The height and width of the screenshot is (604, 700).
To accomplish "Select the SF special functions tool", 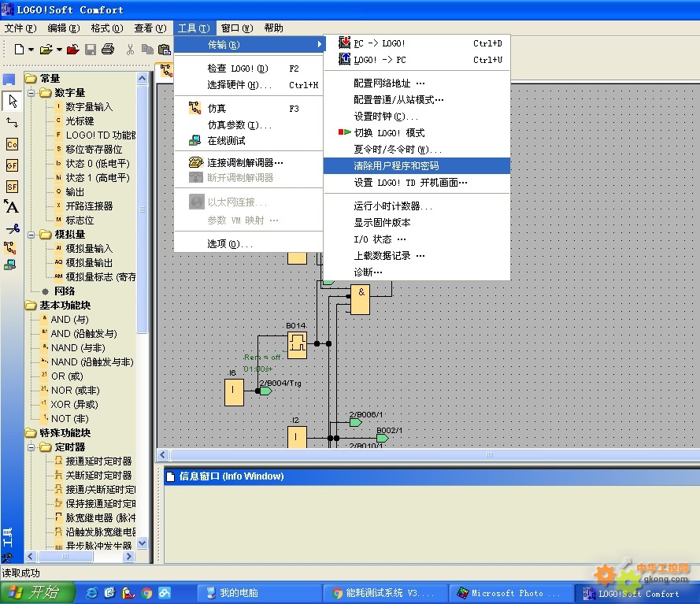I will coord(12,186).
